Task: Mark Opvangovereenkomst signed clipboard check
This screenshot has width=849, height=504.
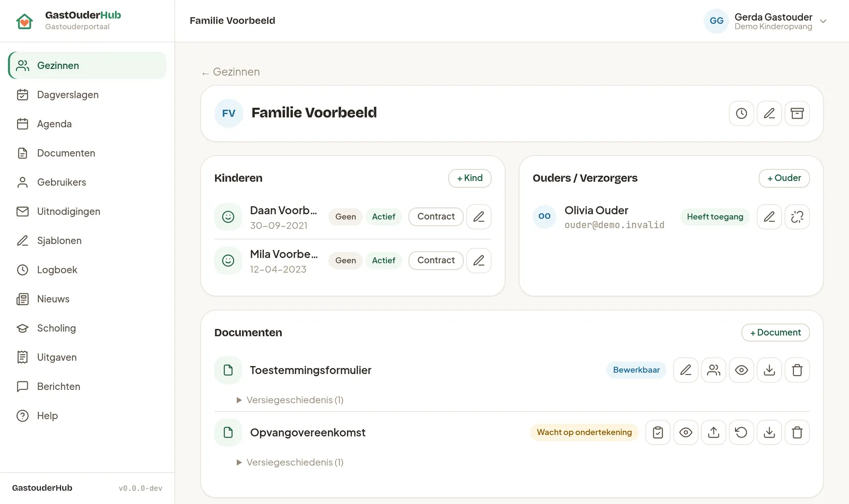Action: coord(658,432)
